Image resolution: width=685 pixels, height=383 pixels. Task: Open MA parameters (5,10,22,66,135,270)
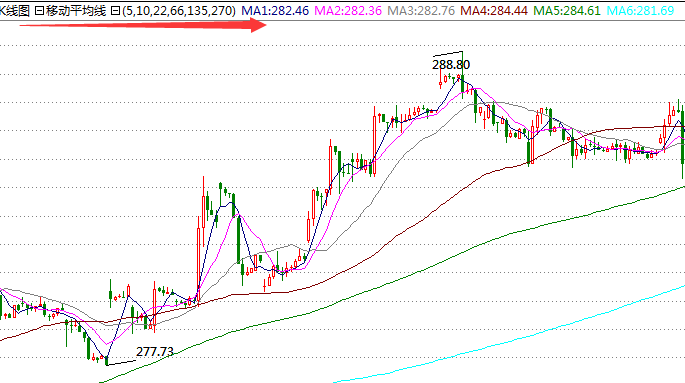pos(178,10)
